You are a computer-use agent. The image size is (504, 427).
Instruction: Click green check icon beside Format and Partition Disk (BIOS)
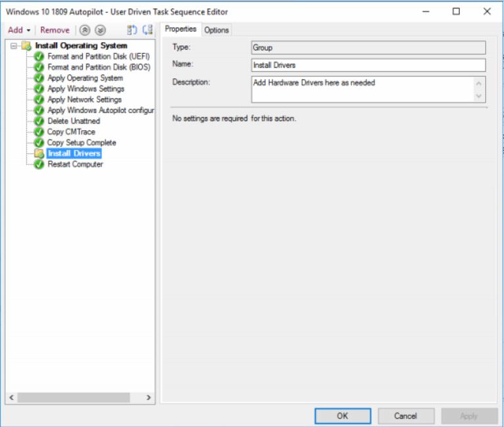39,68
